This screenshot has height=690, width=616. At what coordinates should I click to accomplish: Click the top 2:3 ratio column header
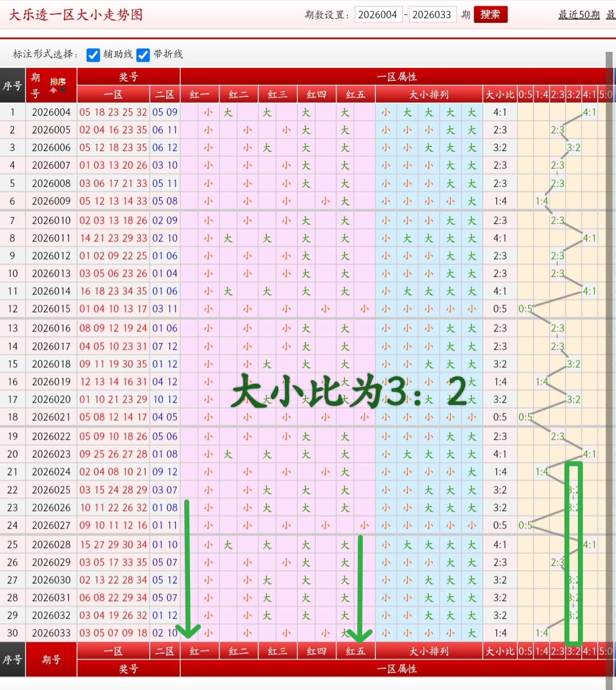point(557,94)
